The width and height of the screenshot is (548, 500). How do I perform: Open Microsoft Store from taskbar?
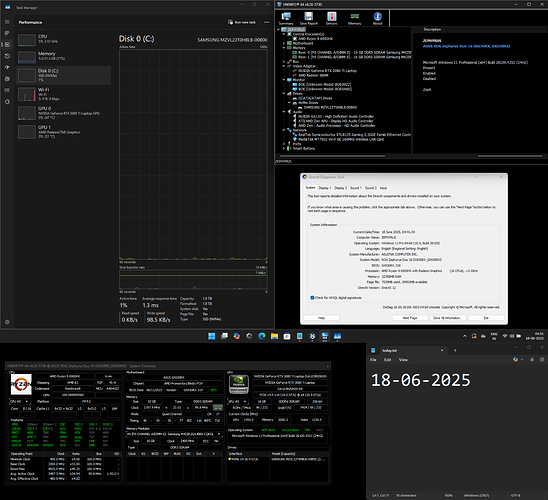(287, 336)
